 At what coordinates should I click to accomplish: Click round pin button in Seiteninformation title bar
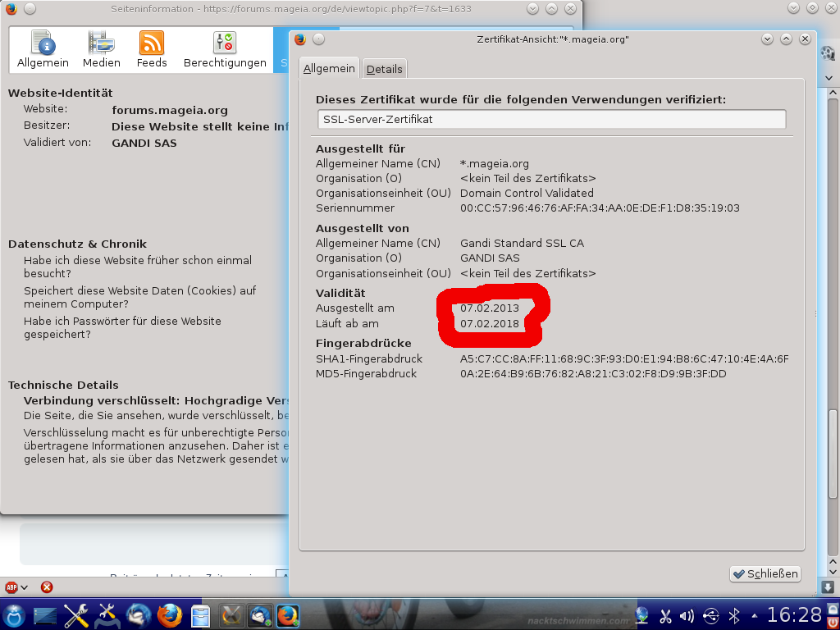pyautogui.click(x=30, y=8)
